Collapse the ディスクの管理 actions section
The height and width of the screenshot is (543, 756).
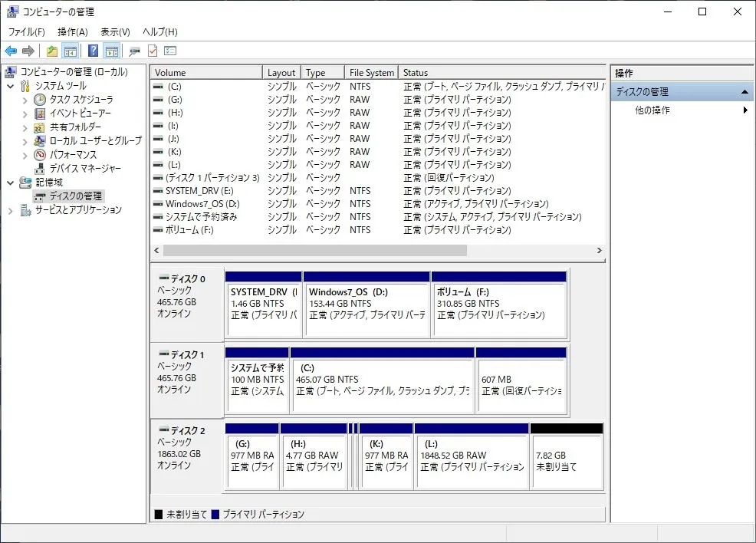[745, 91]
